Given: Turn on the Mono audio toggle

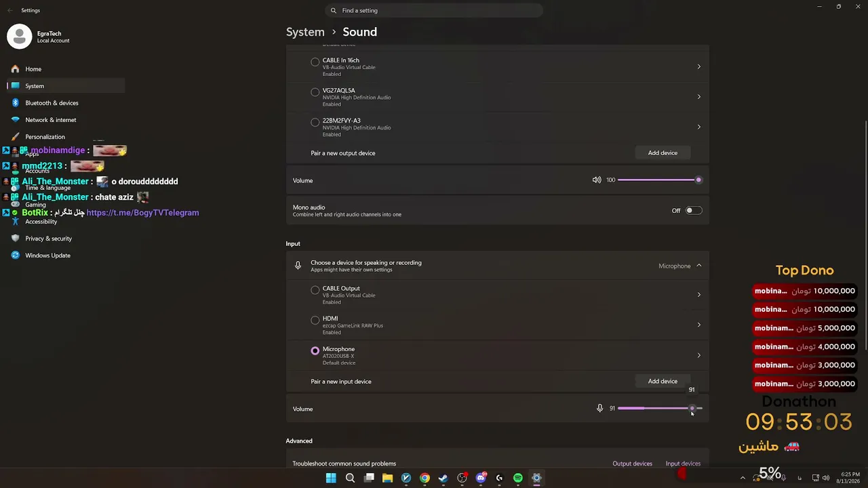Looking at the screenshot, I should point(693,211).
